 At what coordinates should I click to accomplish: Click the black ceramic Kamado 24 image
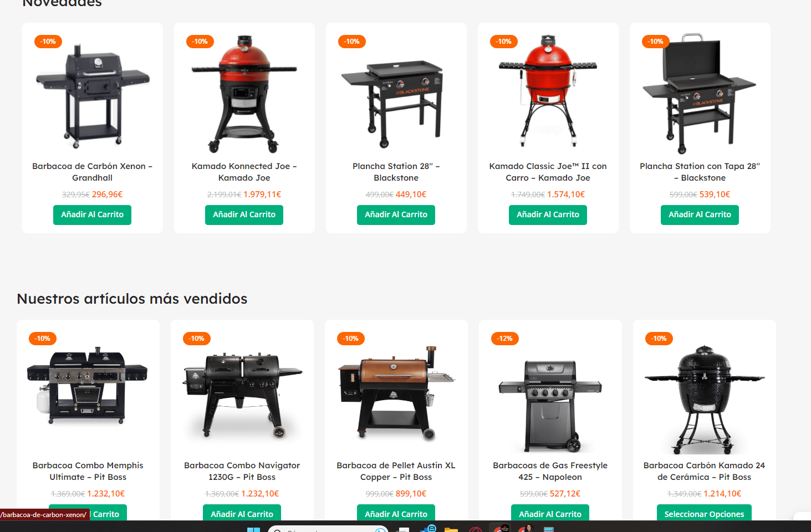[704, 399]
